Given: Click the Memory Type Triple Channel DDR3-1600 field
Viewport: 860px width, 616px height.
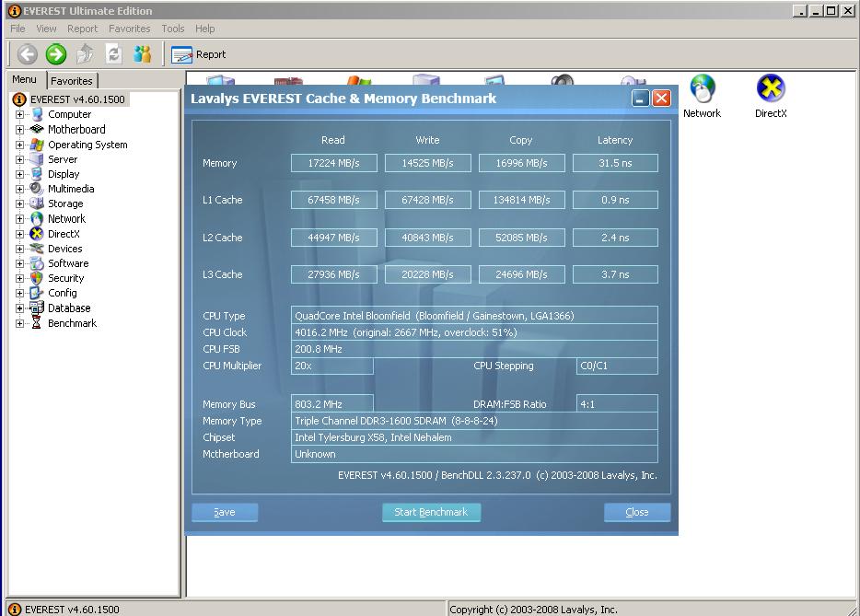Looking at the screenshot, I should click(474, 422).
